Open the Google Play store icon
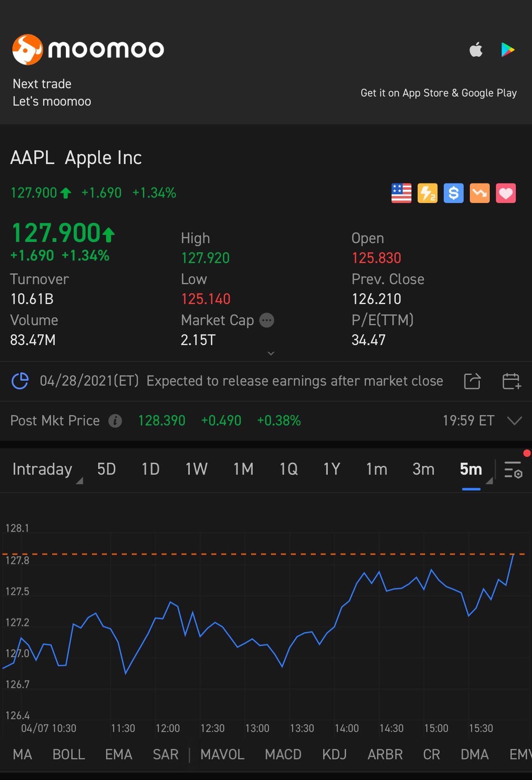Screen dimensions: 532x780 [508, 50]
